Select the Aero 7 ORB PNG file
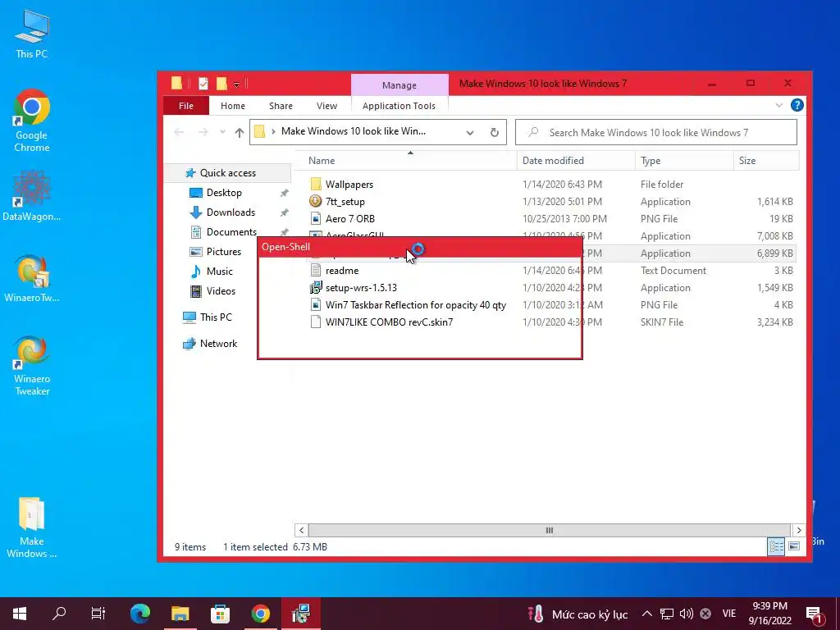 [x=349, y=218]
